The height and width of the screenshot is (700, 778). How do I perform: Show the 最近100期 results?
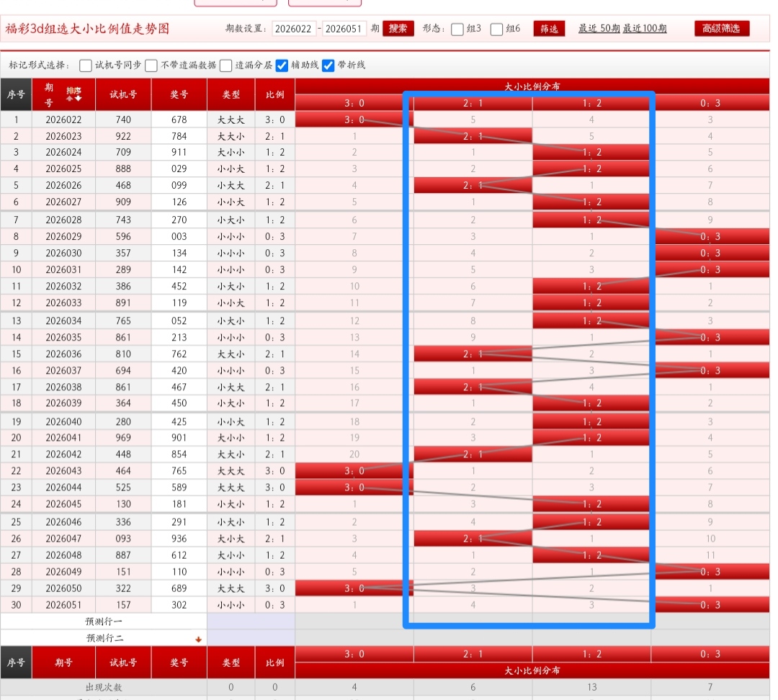pyautogui.click(x=645, y=29)
